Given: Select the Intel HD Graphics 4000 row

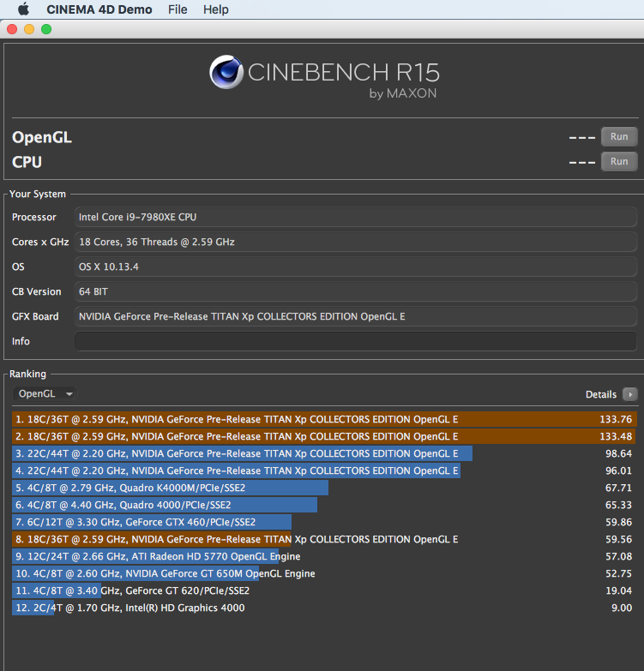Looking at the screenshot, I should pyautogui.click(x=324, y=608).
